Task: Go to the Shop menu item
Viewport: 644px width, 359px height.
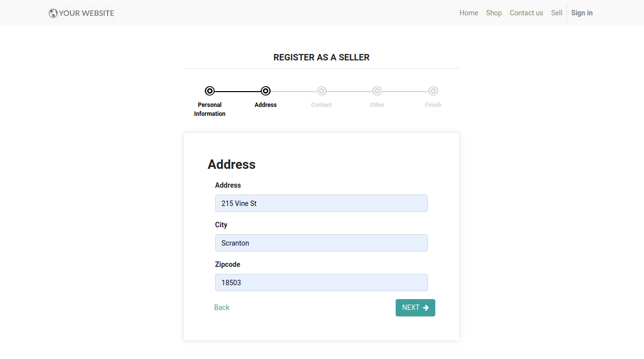Action: point(494,13)
